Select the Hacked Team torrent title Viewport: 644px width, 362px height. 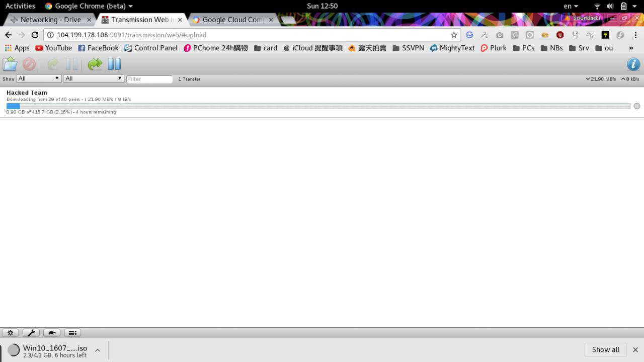click(27, 93)
